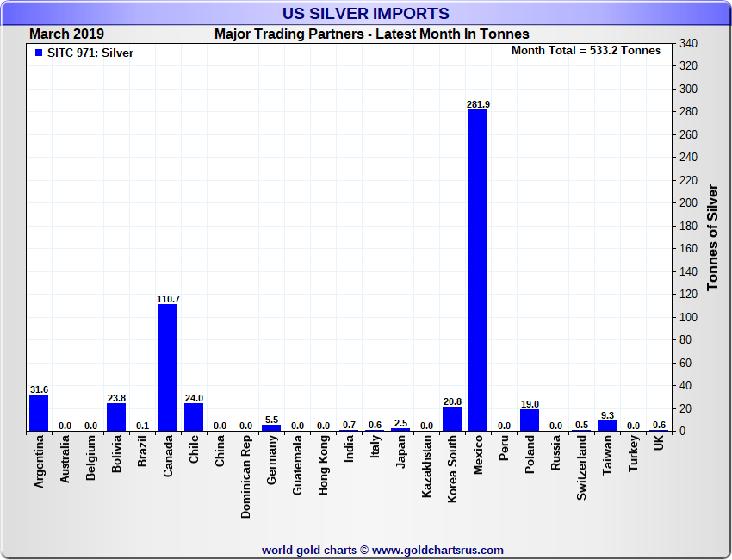Click the 281.9 value above Mexico
The image size is (732, 560).
point(478,104)
